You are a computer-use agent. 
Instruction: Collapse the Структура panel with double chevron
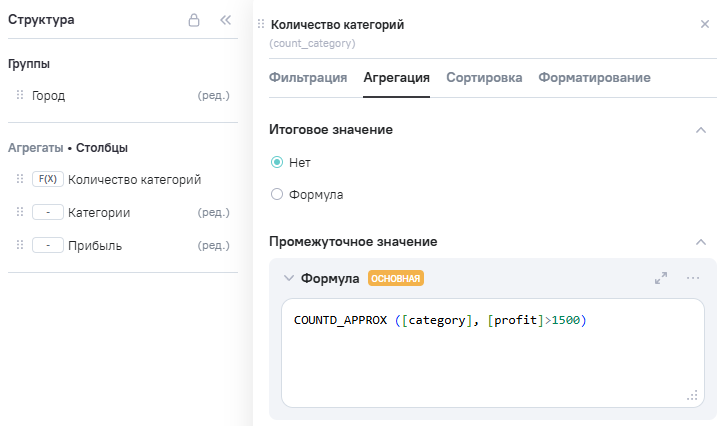click(x=225, y=19)
